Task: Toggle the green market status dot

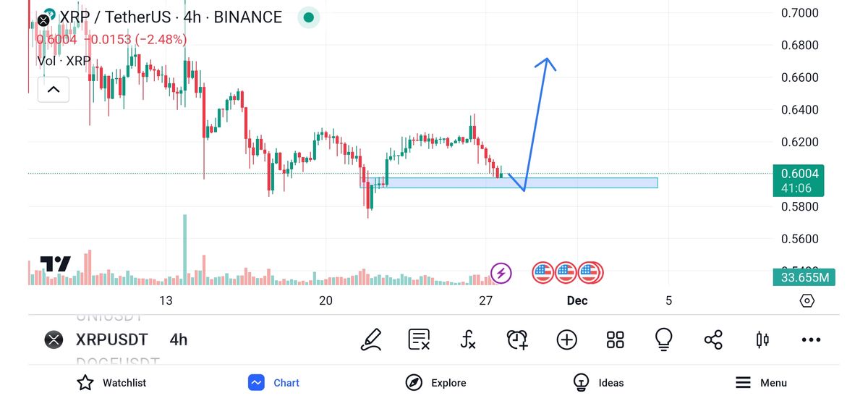Action: coord(309,17)
